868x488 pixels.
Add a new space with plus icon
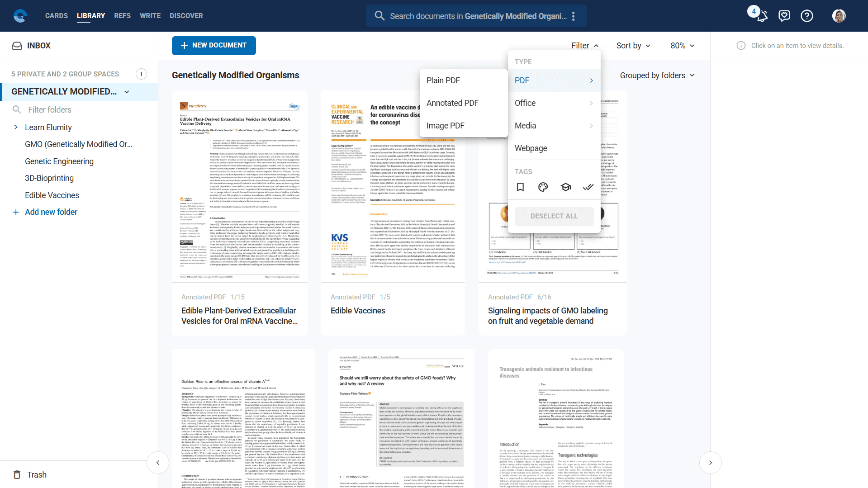coord(141,74)
